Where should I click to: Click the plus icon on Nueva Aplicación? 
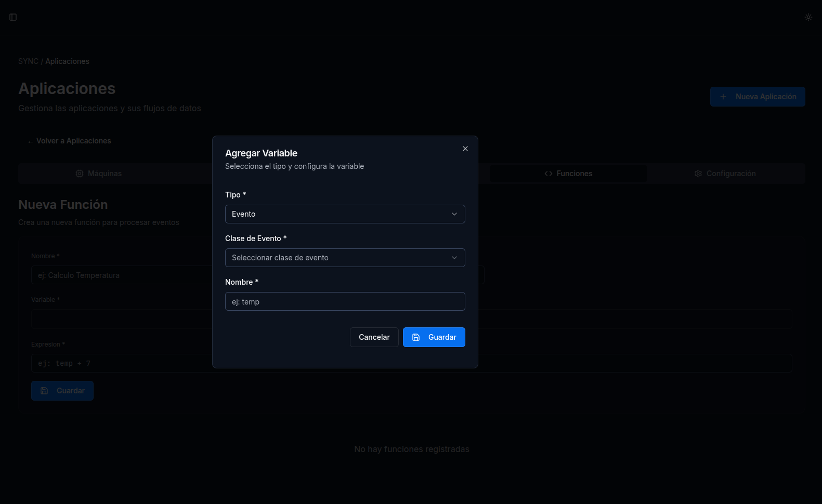pyautogui.click(x=723, y=97)
